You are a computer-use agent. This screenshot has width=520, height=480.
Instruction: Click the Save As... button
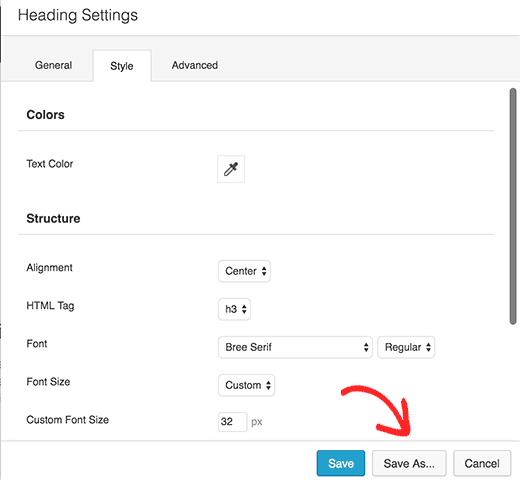pyautogui.click(x=409, y=463)
